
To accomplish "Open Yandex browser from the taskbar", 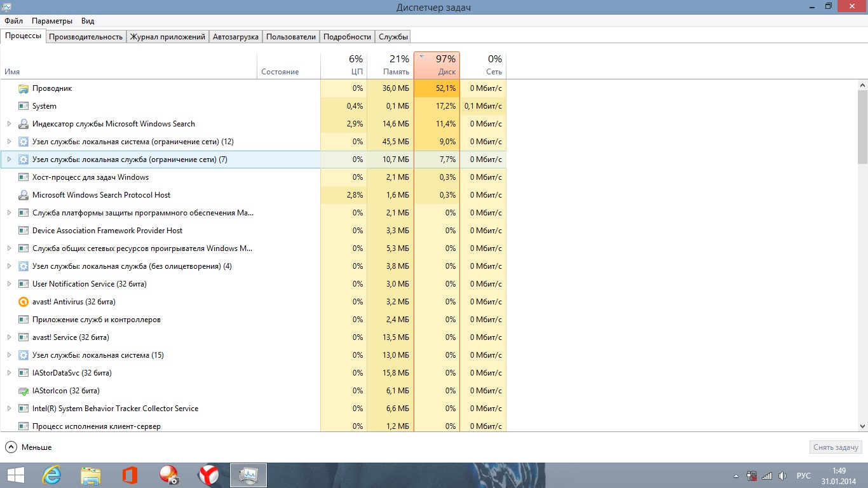I will (x=208, y=475).
